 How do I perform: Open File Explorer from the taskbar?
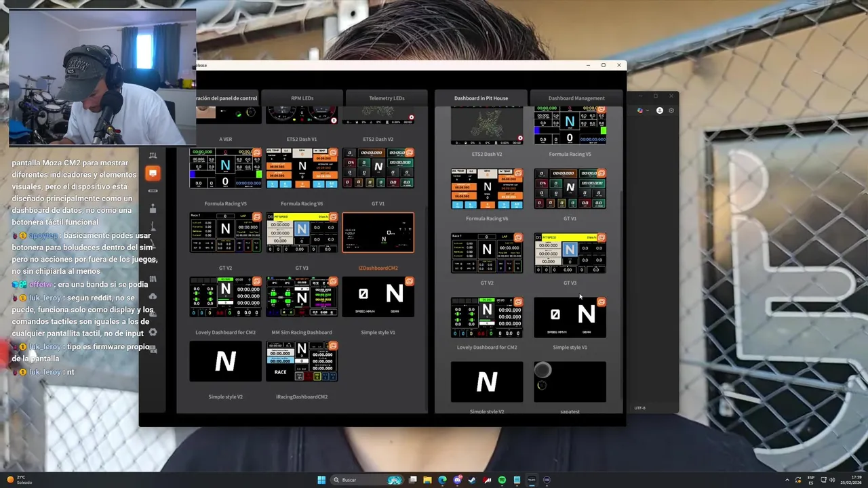click(427, 480)
